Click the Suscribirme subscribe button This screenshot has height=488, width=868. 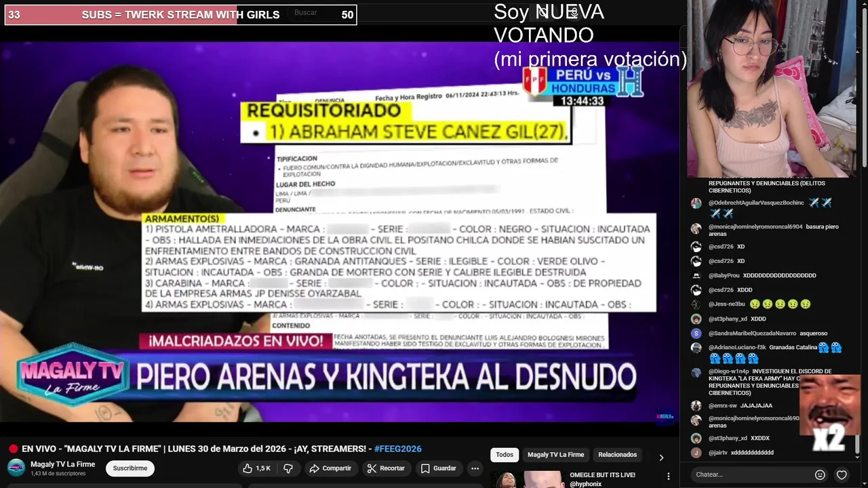[130, 468]
